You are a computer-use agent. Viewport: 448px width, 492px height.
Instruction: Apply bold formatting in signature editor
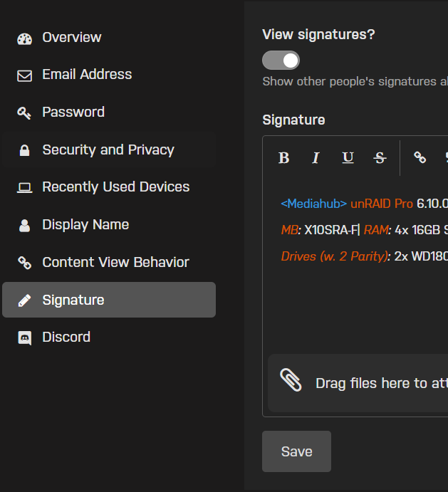pyautogui.click(x=283, y=158)
